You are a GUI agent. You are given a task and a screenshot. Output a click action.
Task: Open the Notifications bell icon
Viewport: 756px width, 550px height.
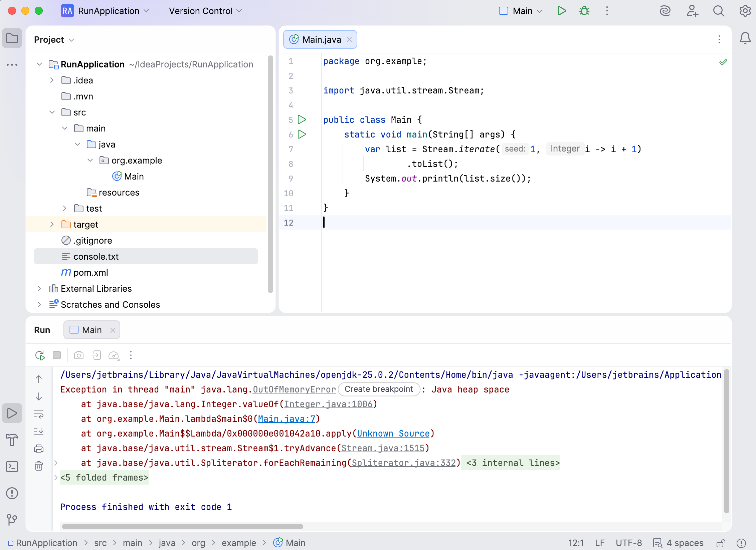[745, 38]
